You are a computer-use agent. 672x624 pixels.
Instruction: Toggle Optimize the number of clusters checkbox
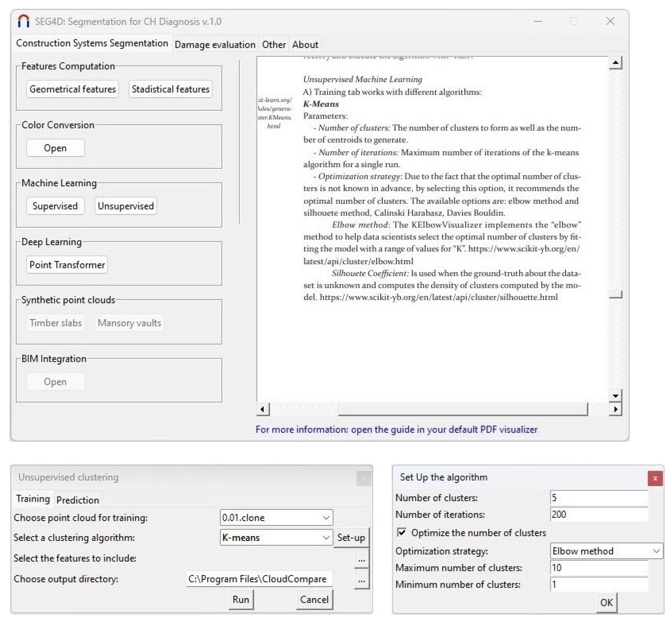[x=401, y=533]
